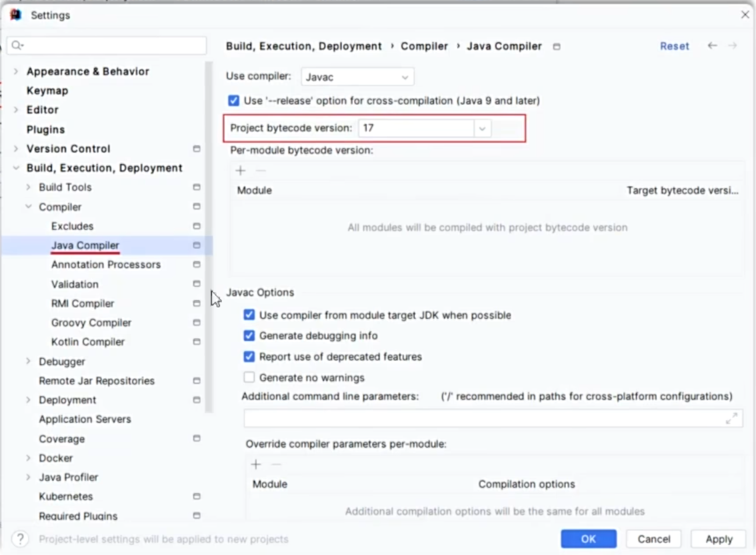This screenshot has height=555, width=756.
Task: Open Project bytecode version dropdown arrow
Action: click(x=482, y=128)
